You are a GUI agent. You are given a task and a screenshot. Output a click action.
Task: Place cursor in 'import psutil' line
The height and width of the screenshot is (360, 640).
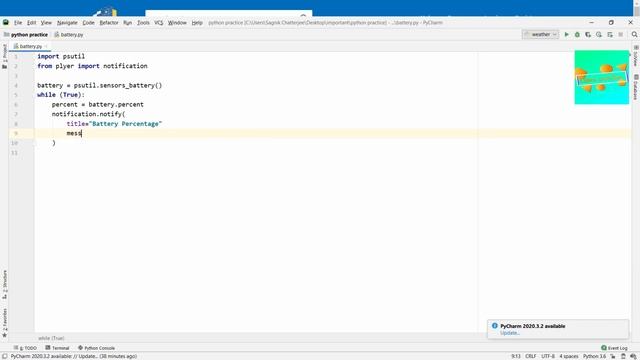(61, 56)
